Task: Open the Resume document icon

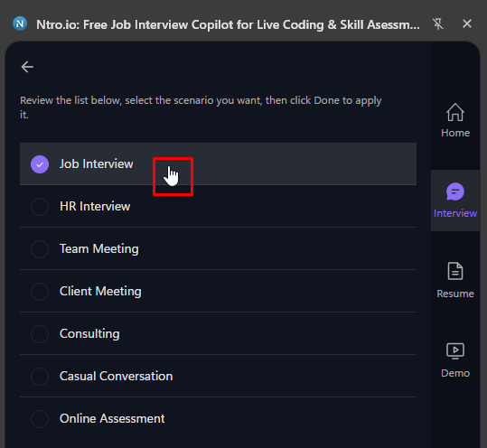Action: click(455, 271)
